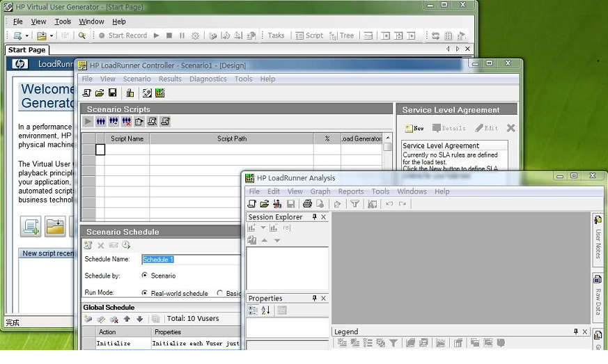Click filter funnel icon in Analysis toolbar
Image resolution: width=608 pixels, height=364 pixels.
[354, 204]
